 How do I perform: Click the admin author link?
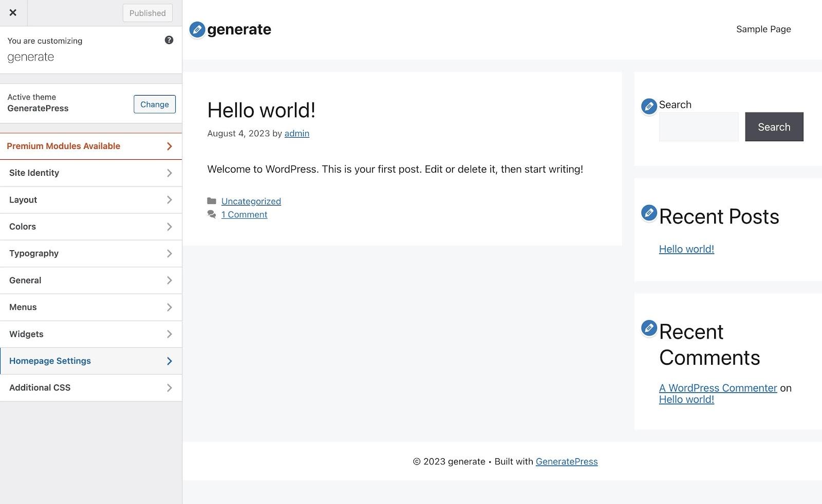click(x=297, y=134)
